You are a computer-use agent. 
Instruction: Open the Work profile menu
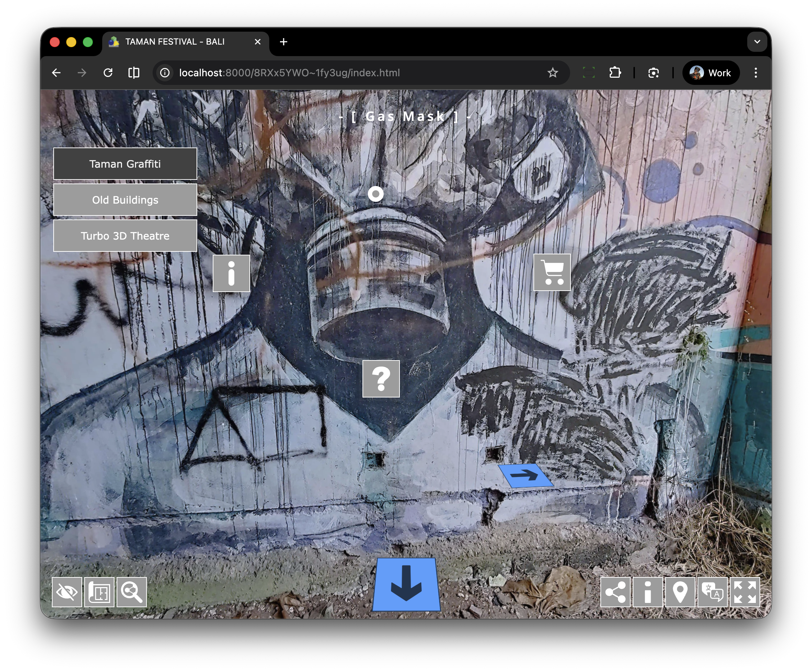click(711, 73)
